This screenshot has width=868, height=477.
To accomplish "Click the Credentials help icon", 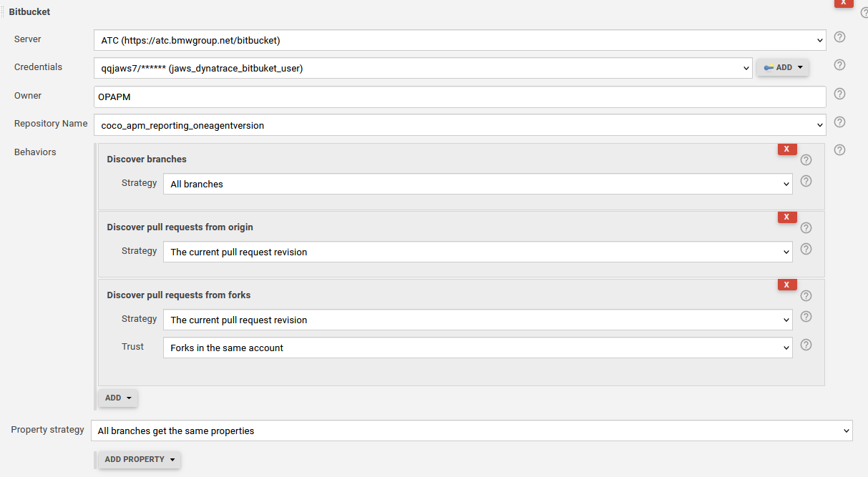I will coord(839,65).
